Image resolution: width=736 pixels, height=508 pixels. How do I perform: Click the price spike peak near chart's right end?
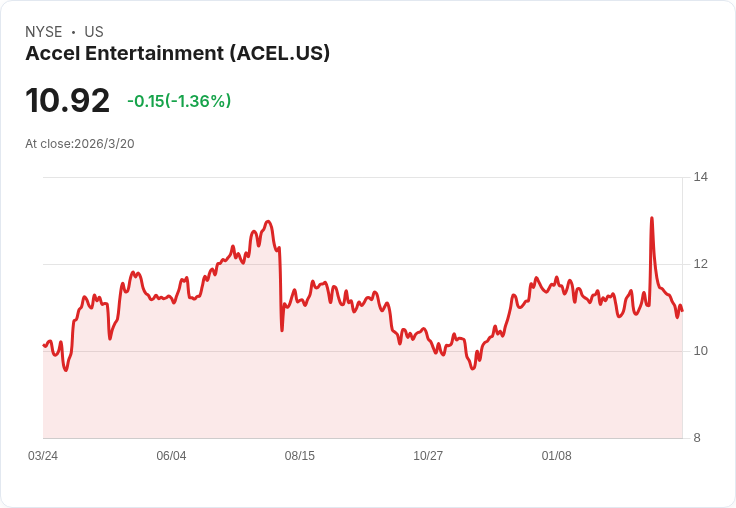(x=652, y=218)
